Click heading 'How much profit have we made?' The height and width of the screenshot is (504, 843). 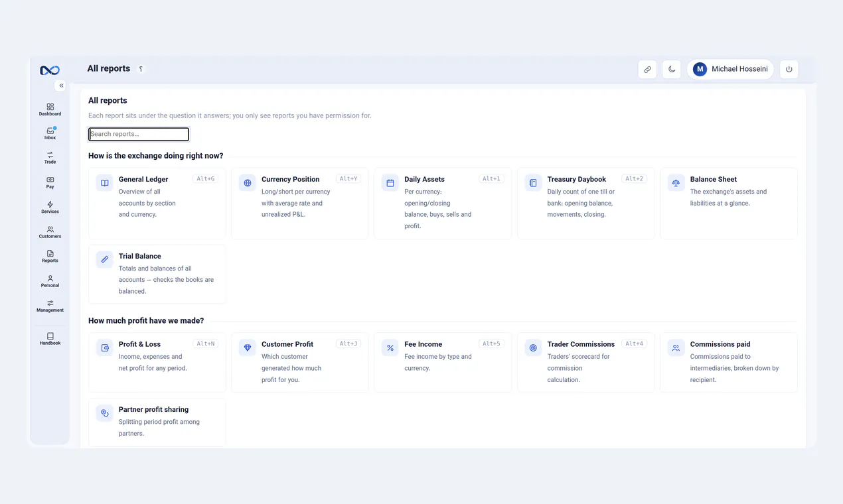click(146, 320)
